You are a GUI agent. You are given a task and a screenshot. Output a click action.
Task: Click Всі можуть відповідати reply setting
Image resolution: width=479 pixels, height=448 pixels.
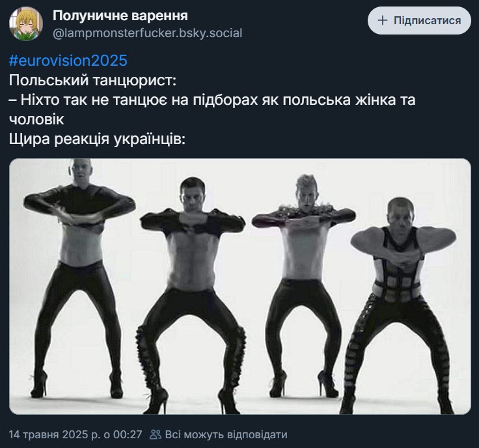click(x=226, y=434)
